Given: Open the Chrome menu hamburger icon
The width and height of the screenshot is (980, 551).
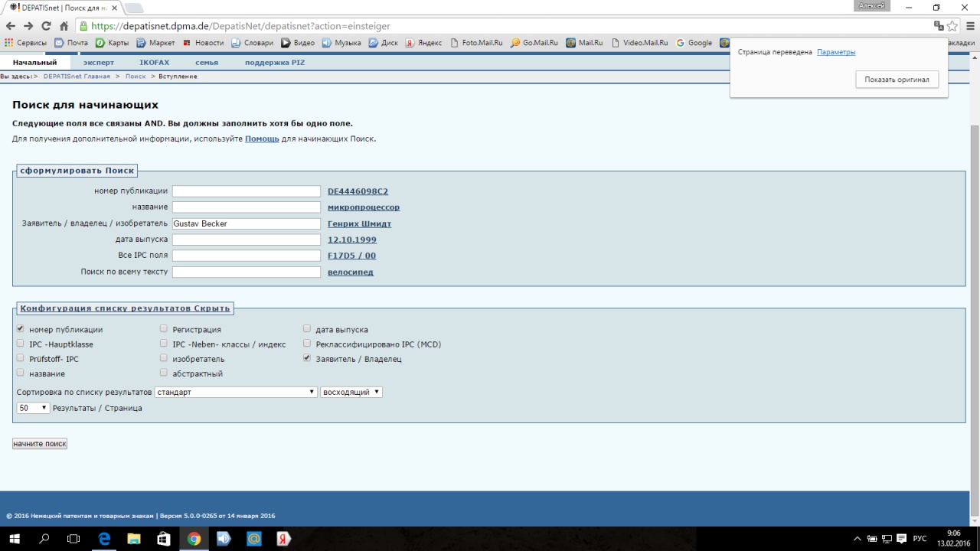Looking at the screenshot, I should [969, 26].
